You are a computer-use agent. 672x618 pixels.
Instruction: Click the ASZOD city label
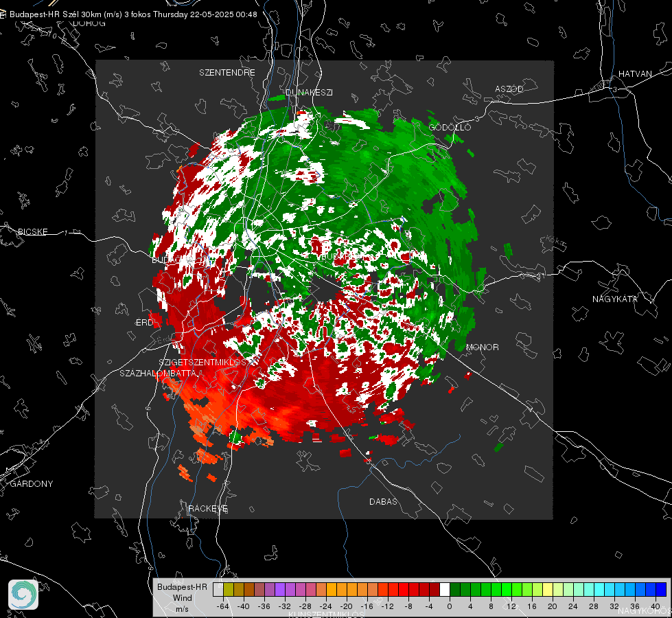[509, 89]
